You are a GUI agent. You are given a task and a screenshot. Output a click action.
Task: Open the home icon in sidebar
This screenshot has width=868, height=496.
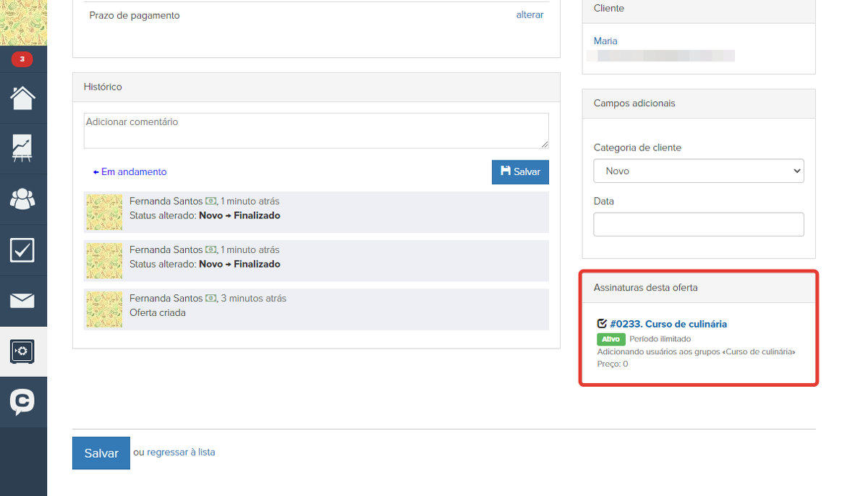point(22,98)
